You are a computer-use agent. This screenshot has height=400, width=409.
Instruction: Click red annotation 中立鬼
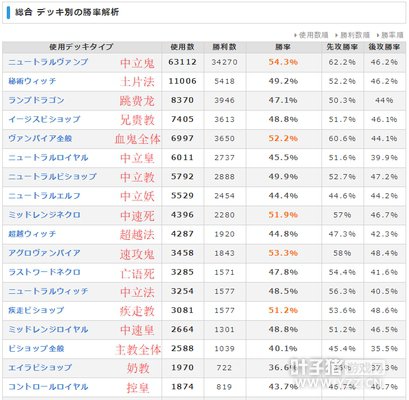tap(137, 63)
